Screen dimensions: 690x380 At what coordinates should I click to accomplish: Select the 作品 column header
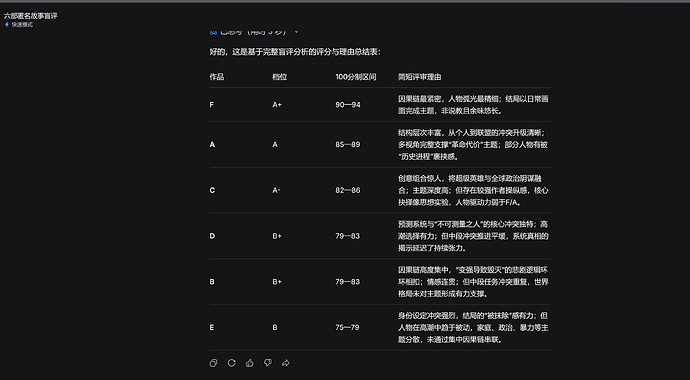(217, 77)
